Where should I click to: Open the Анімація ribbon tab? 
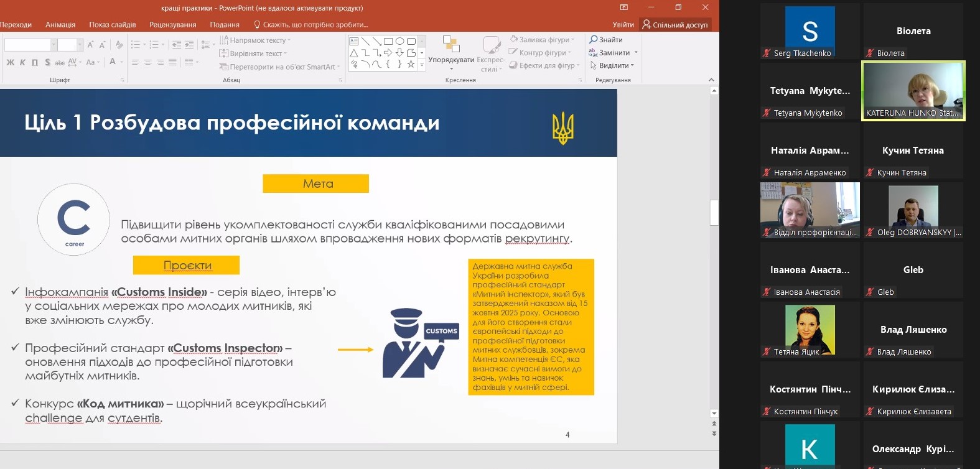point(60,25)
